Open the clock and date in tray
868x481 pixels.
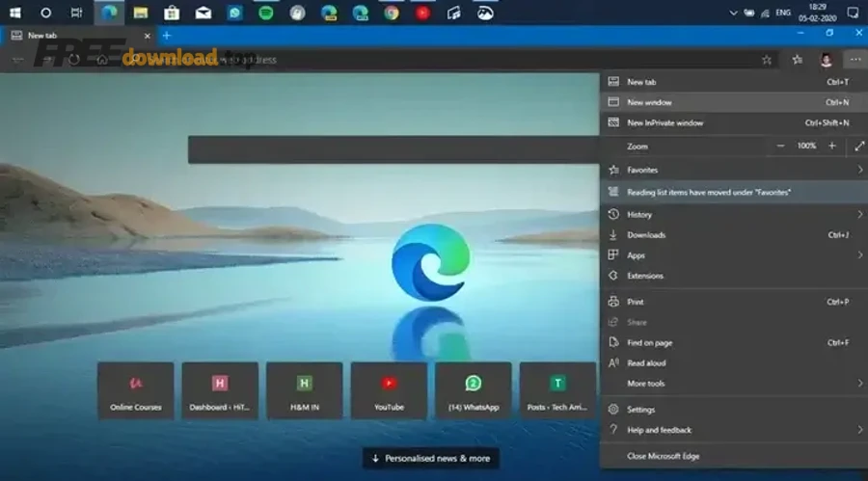pyautogui.click(x=817, y=13)
